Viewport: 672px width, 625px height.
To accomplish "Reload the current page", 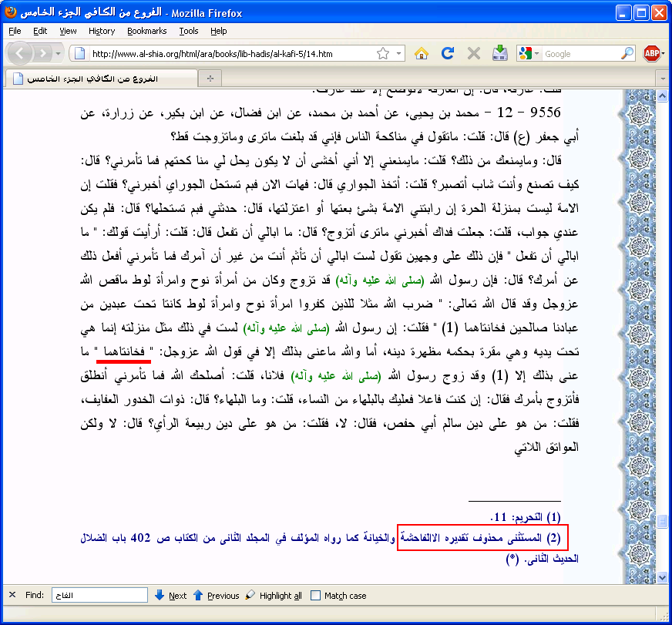I will 448,54.
